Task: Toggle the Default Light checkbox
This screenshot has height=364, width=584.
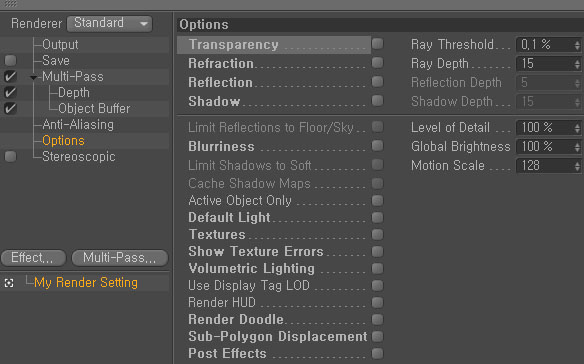Action: (x=377, y=217)
